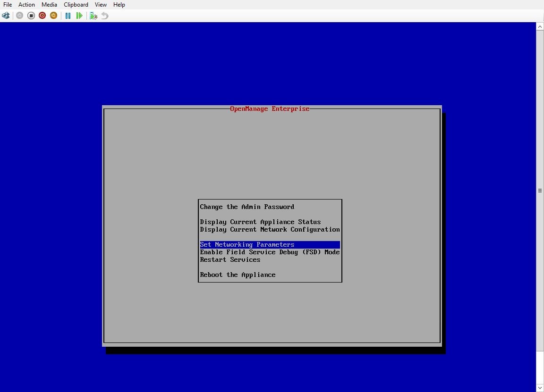Send Ctrl+Alt+Delete to the virtual machine
This screenshot has width=544, height=392.
pyautogui.click(x=6, y=16)
